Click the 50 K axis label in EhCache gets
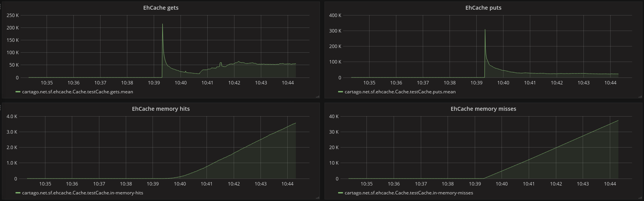The width and height of the screenshot is (644, 201). click(14, 65)
